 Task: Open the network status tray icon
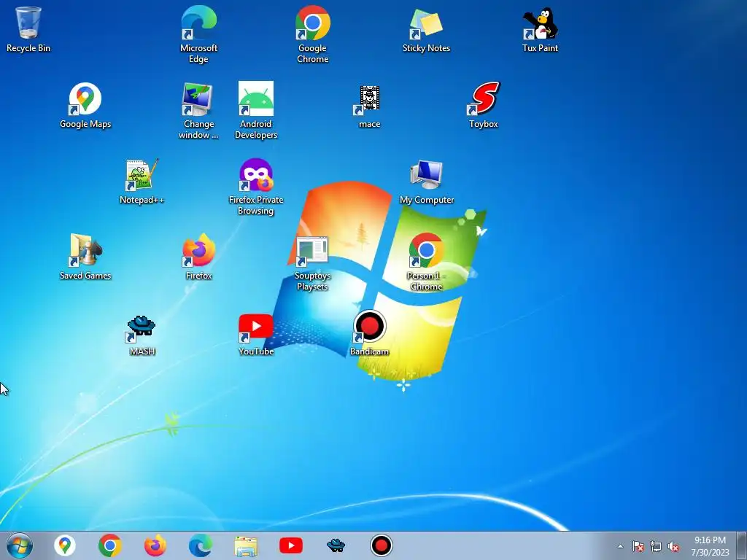click(x=656, y=546)
